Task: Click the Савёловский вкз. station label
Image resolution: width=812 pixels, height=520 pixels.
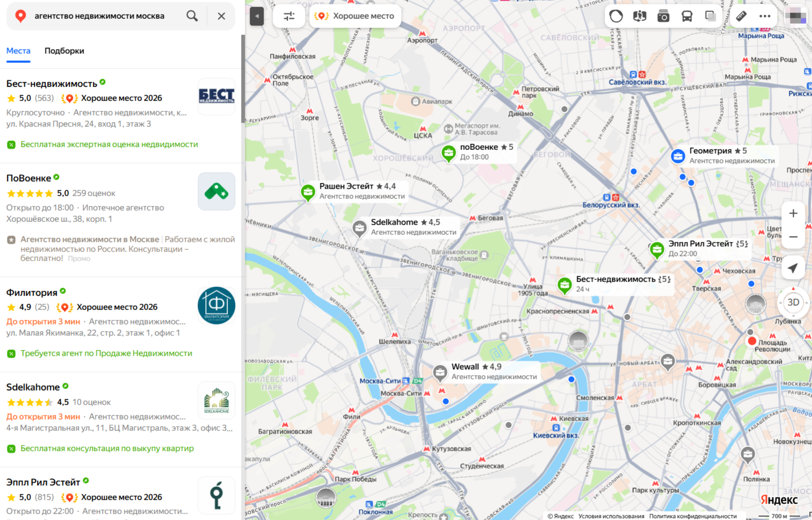Action: pos(637,82)
